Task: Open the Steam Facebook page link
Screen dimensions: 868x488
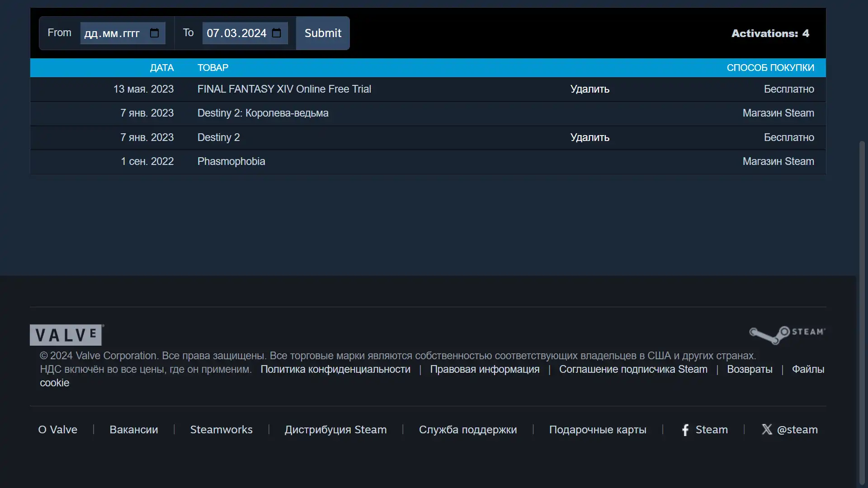Action: tap(704, 430)
